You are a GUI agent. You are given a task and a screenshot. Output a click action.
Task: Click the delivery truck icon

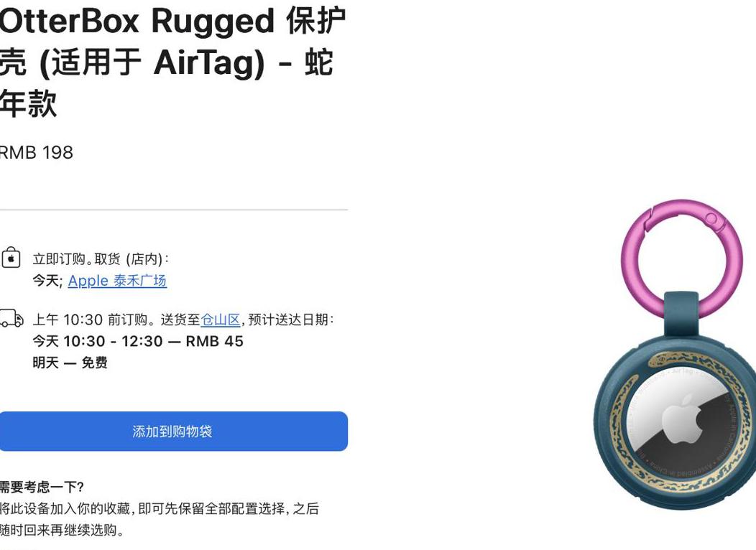[x=11, y=318]
